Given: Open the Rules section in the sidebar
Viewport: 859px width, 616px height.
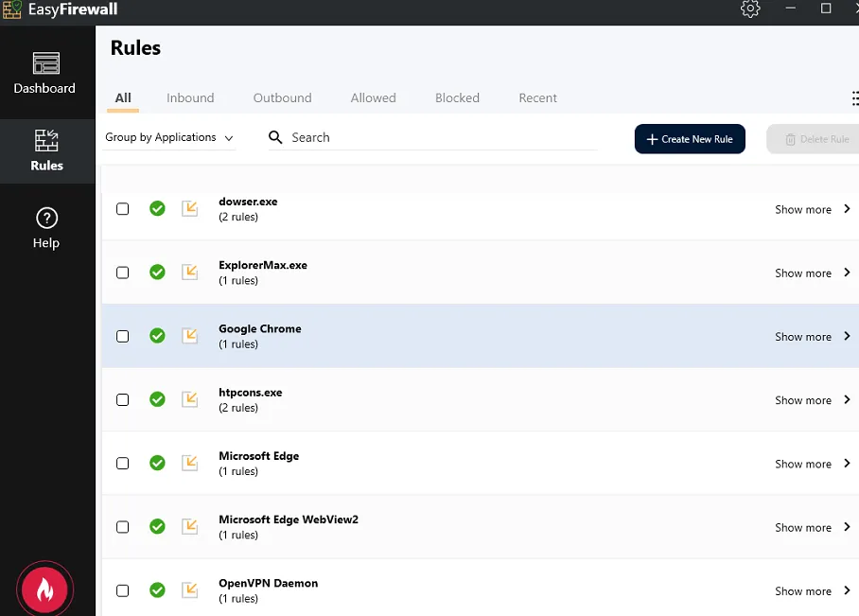Looking at the screenshot, I should click(x=45, y=150).
